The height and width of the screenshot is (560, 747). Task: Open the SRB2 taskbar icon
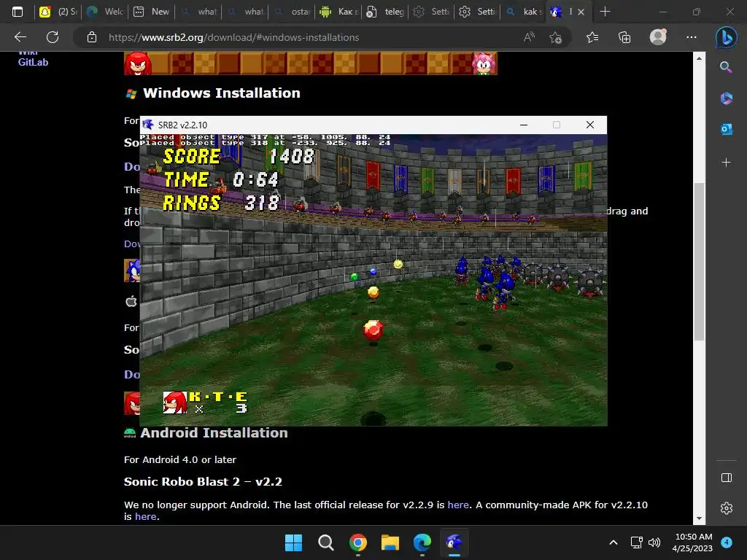point(454,542)
